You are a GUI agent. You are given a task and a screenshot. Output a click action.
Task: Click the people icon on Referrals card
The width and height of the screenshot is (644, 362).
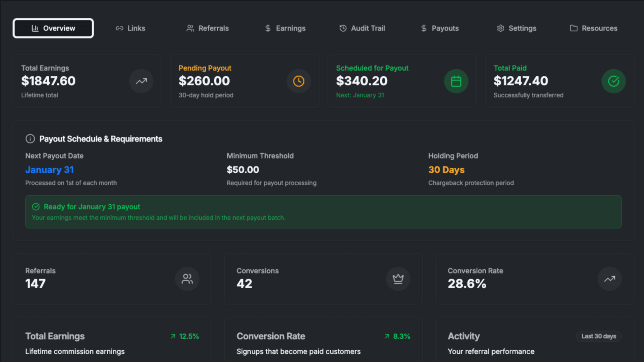187,279
